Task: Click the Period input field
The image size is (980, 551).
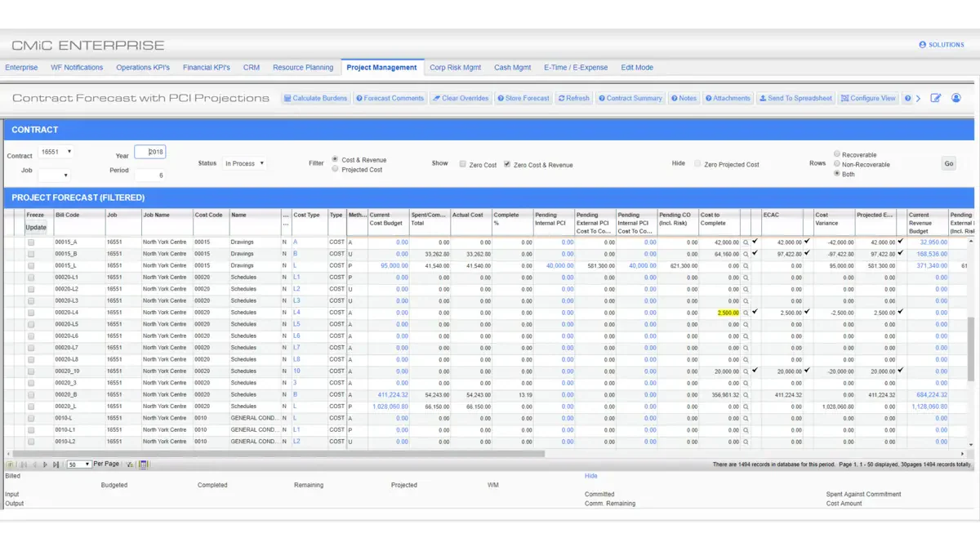Action: pos(150,176)
